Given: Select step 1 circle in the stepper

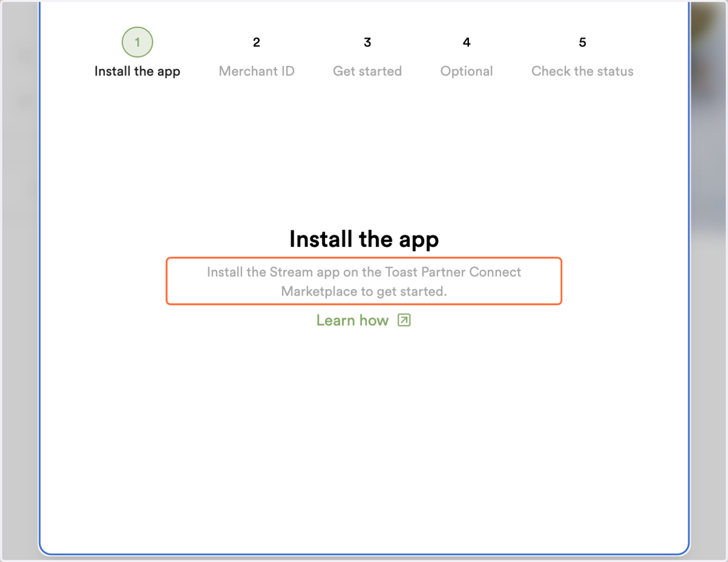Looking at the screenshot, I should click(x=137, y=42).
